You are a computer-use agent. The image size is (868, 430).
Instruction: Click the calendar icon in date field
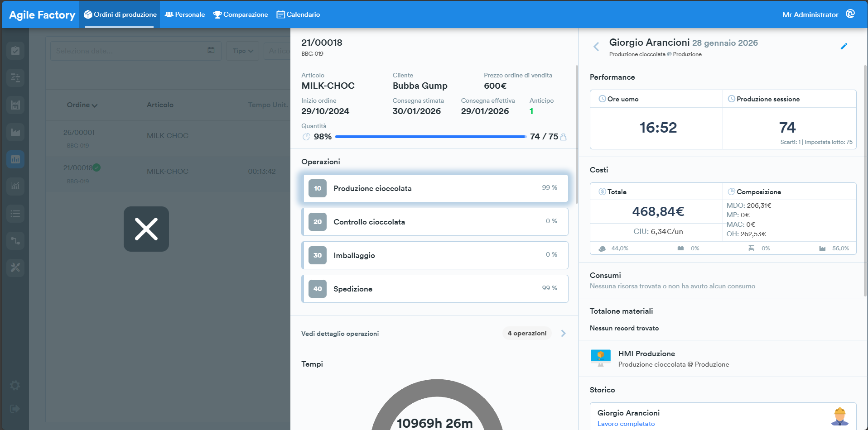coord(211,50)
